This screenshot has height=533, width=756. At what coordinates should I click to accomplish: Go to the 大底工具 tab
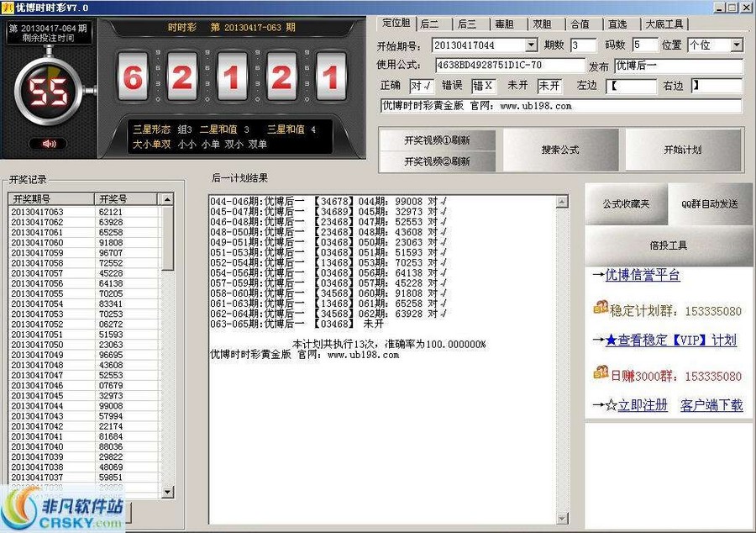click(x=665, y=24)
